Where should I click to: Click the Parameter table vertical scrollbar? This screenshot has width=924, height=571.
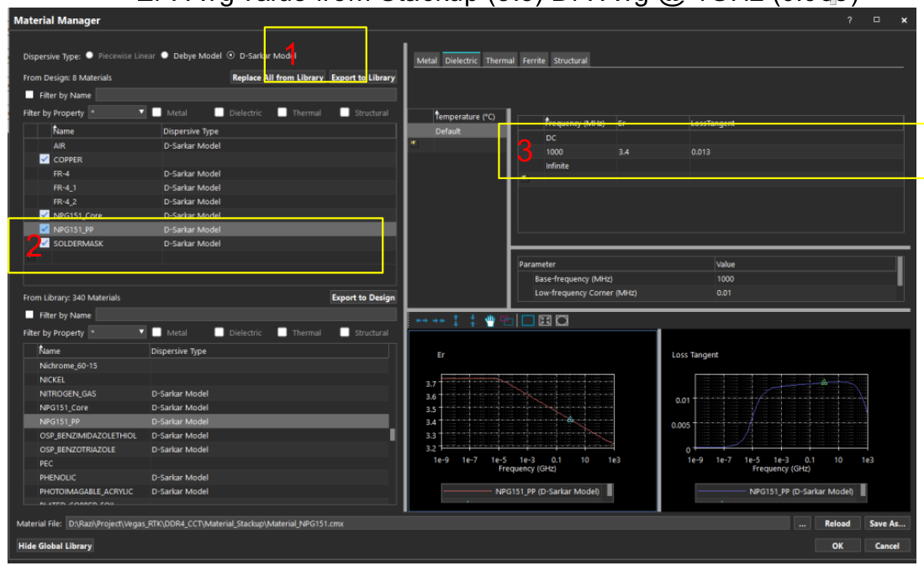pyautogui.click(x=900, y=272)
